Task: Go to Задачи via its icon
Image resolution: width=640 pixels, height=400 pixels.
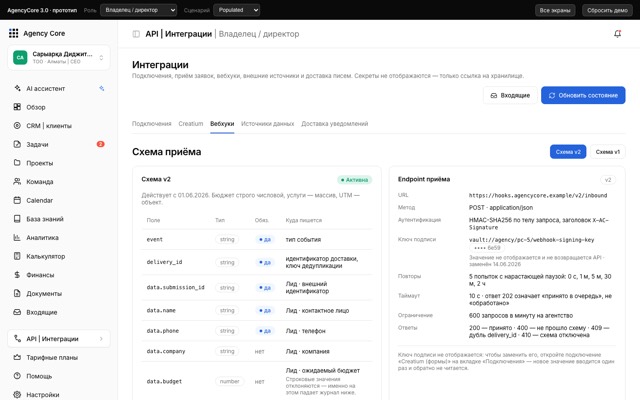Action: [17, 144]
